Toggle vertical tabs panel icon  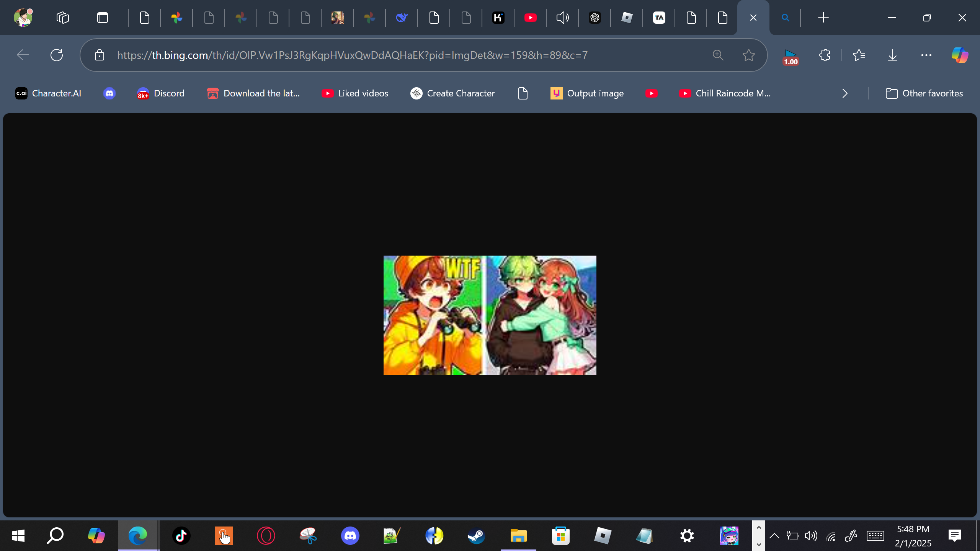coord(103,18)
